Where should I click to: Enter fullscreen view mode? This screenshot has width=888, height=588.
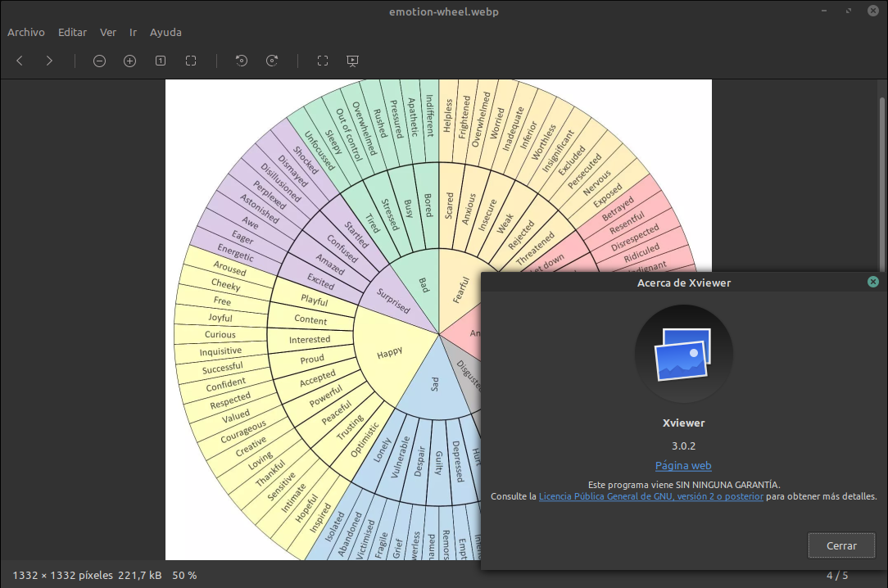click(x=322, y=61)
